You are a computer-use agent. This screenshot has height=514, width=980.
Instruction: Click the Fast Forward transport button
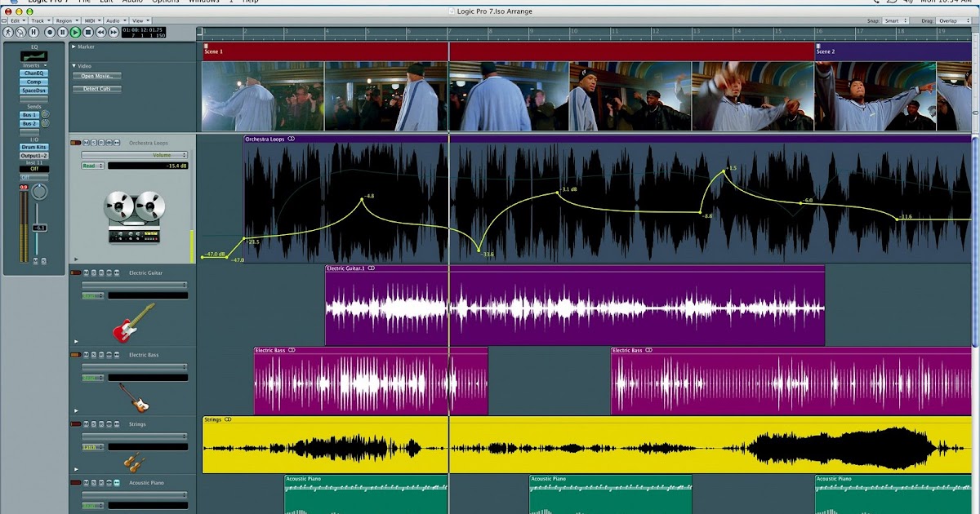tap(114, 33)
